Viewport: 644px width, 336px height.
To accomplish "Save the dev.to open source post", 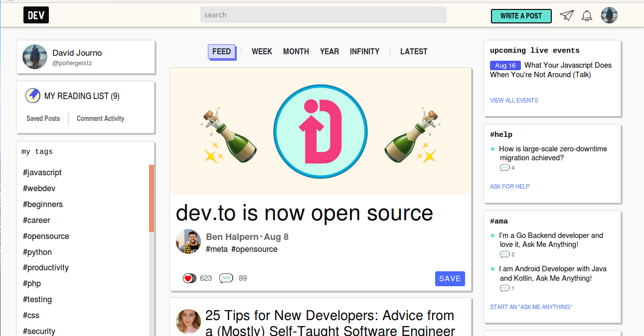I will (450, 279).
